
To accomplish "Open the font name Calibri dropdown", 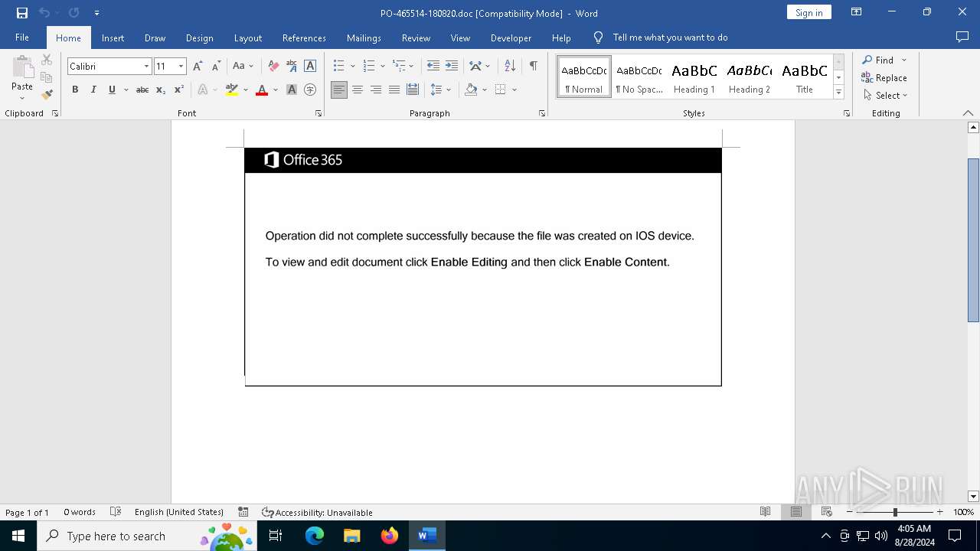I will 146,67.
